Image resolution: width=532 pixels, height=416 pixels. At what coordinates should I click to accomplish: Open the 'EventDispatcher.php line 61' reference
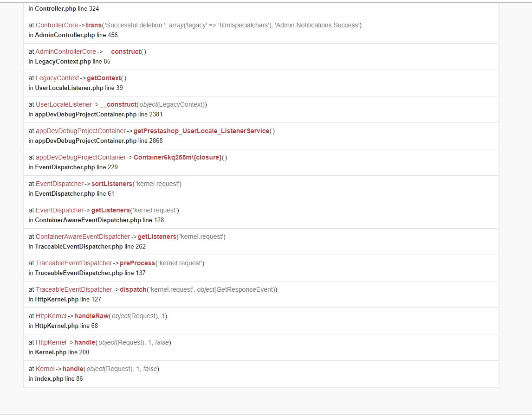[75, 193]
